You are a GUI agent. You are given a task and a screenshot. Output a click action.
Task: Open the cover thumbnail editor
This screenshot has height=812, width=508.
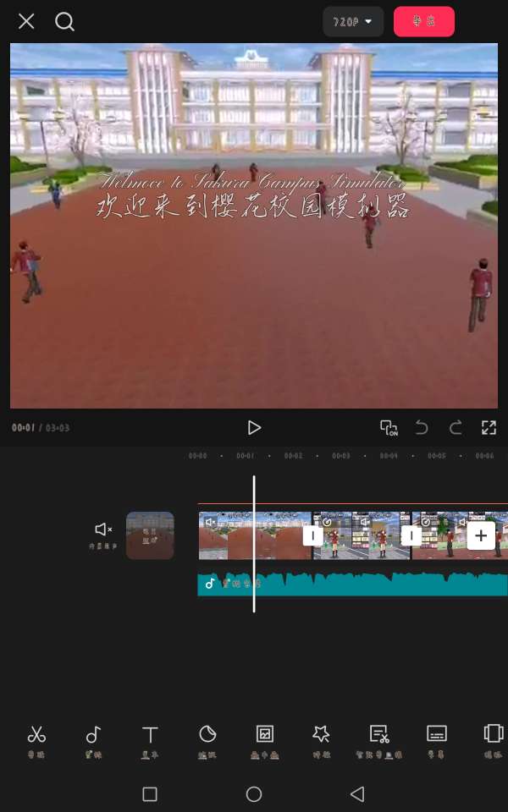click(x=150, y=535)
